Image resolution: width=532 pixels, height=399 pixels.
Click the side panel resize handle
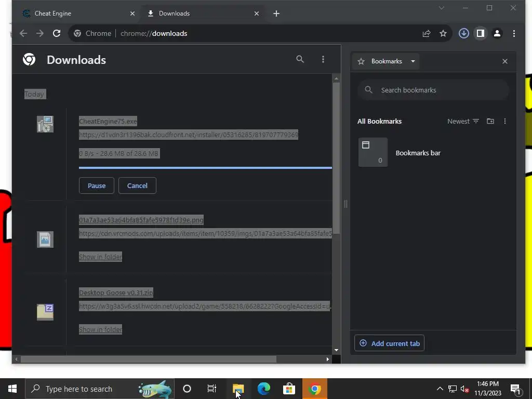(x=345, y=204)
